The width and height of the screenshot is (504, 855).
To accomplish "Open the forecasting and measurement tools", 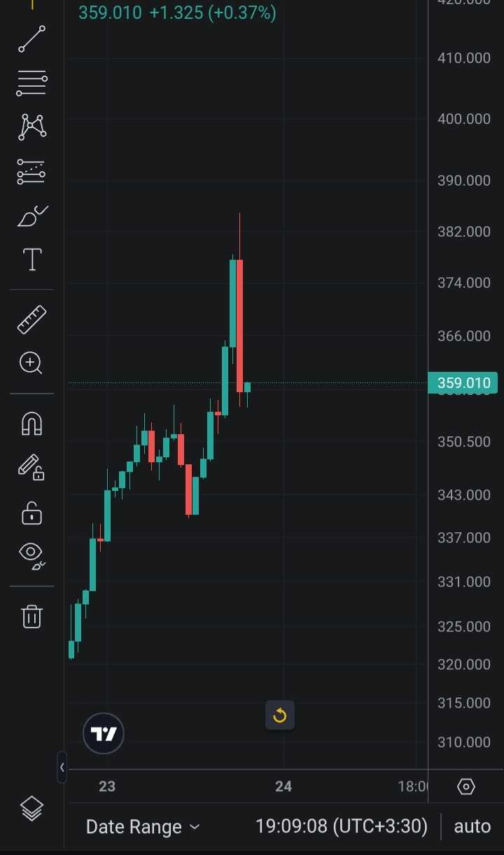I will tap(31, 172).
